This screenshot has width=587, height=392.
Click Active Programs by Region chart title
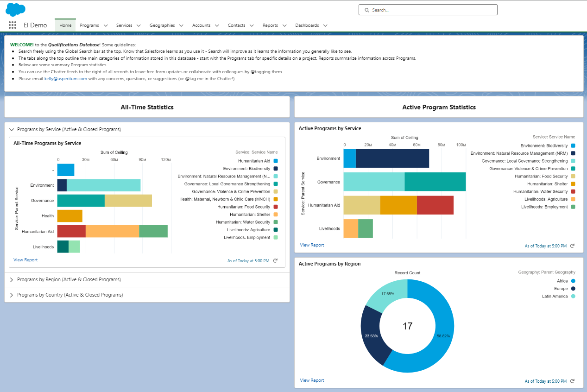pos(329,264)
